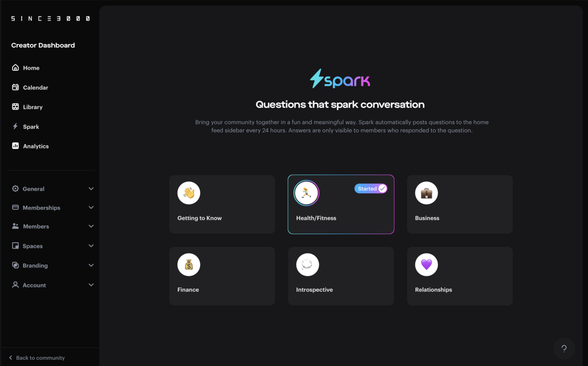Open the help question mark button
Screen dimensions: 588x366
(564, 348)
